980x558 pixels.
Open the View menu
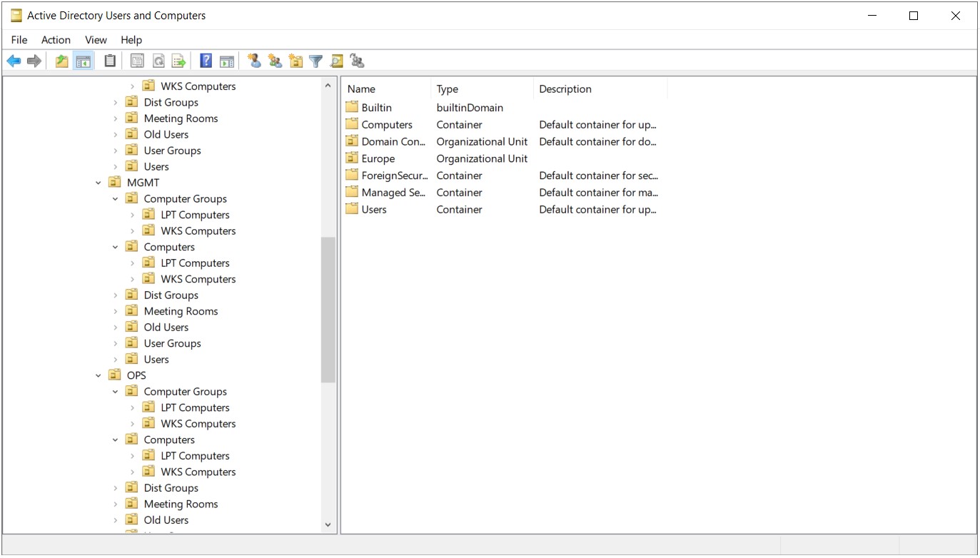[96, 40]
